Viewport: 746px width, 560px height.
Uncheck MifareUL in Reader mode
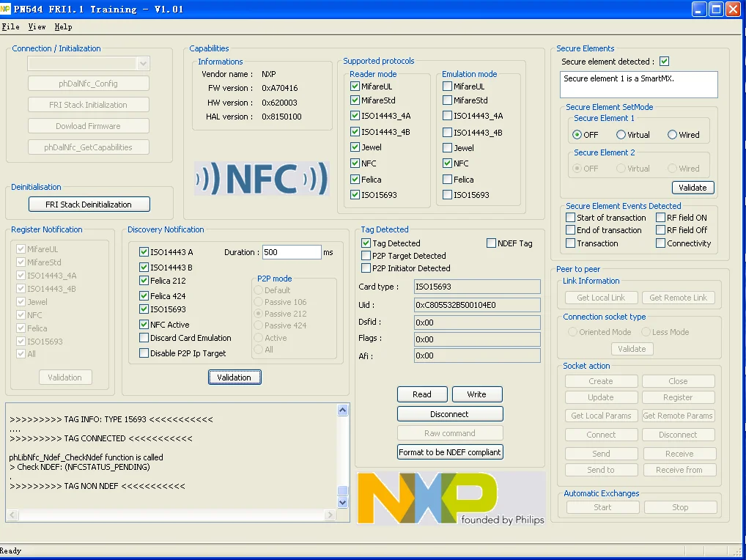tap(355, 86)
